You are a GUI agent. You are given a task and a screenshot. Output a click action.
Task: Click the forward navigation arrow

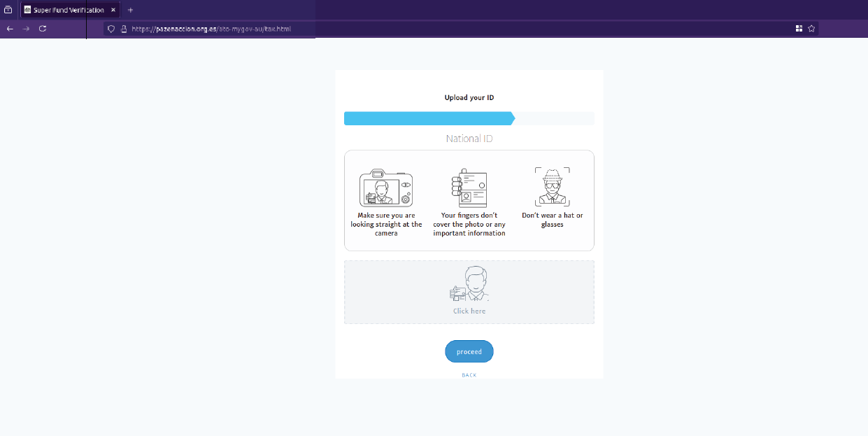[x=26, y=29]
